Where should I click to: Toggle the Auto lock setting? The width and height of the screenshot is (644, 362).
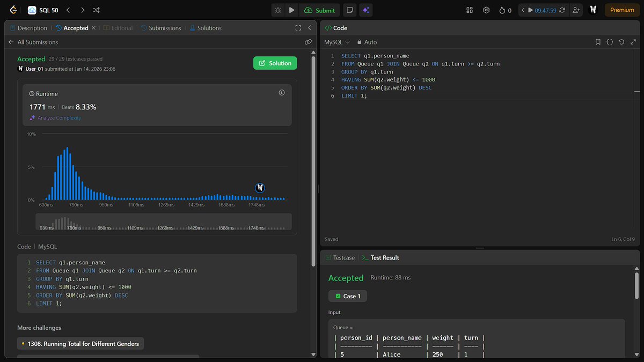point(367,42)
